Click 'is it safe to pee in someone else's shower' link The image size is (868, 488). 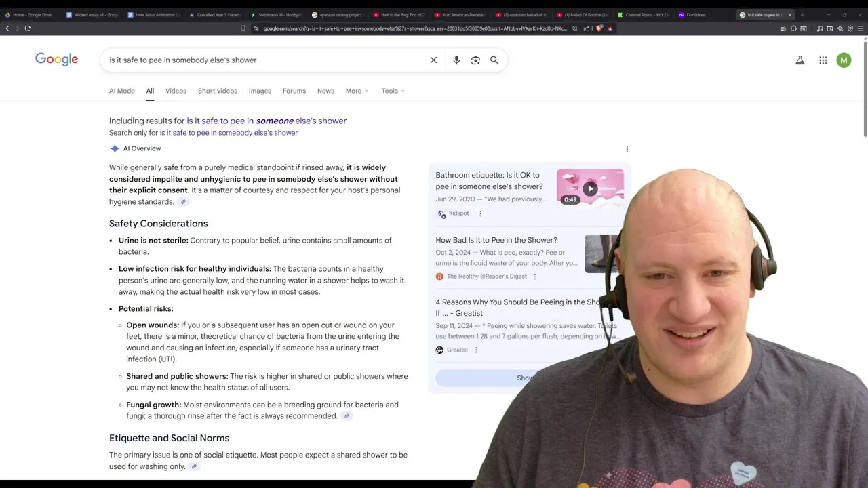267,121
